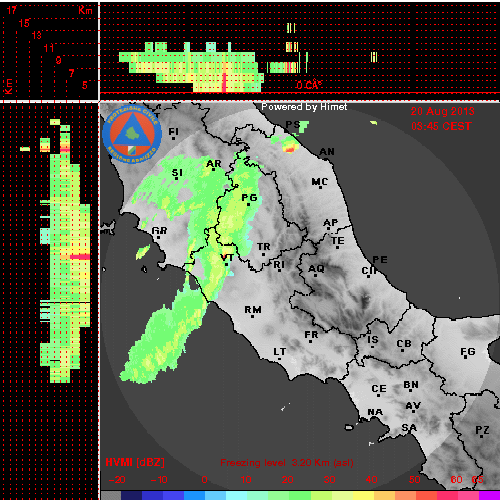This screenshot has height=500, width=500.
Task: Select the IS city label on the map
Action: [373, 340]
